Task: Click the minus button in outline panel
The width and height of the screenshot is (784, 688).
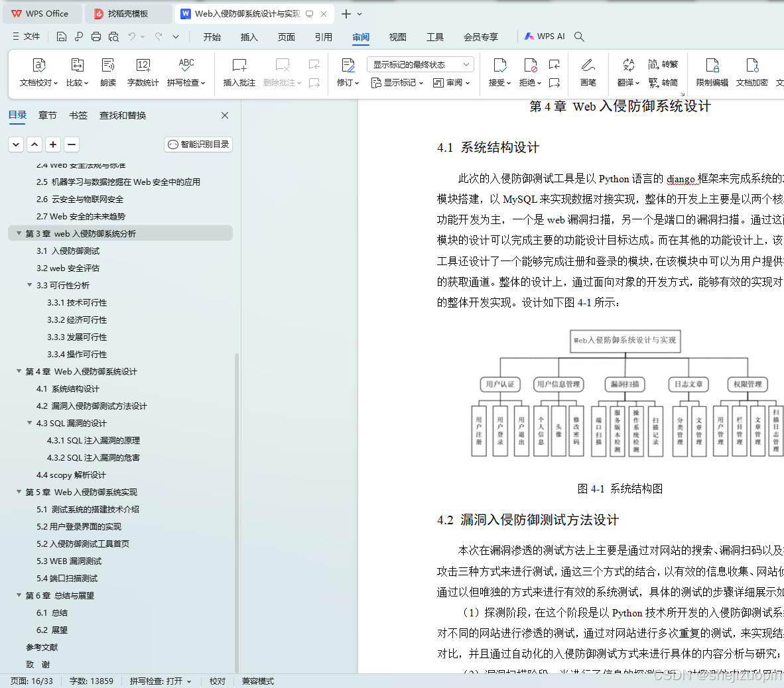Action: point(72,144)
